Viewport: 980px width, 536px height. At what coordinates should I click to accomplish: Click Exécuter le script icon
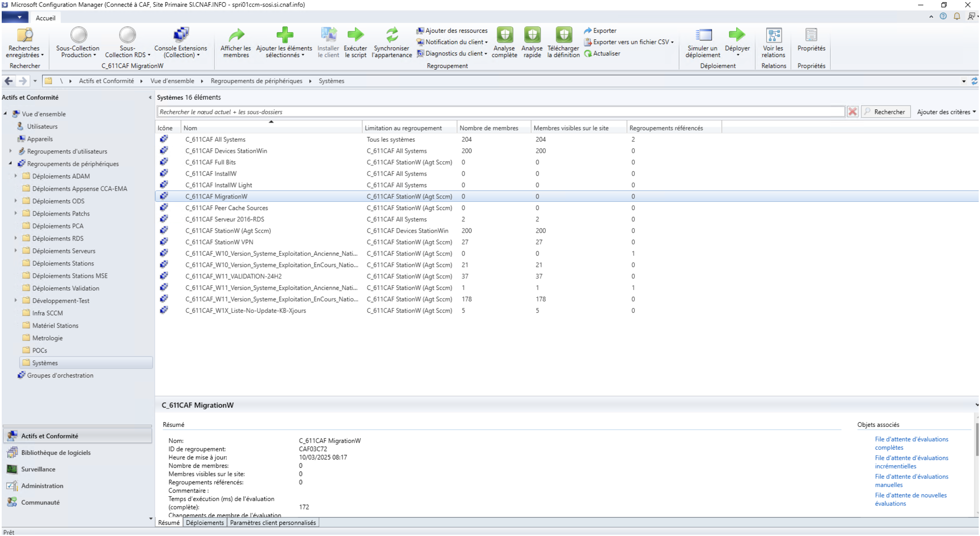point(355,35)
